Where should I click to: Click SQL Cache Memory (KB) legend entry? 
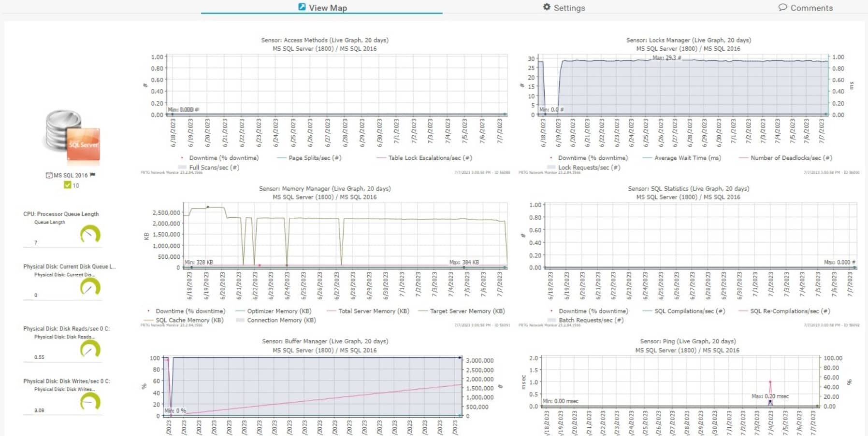tap(184, 320)
